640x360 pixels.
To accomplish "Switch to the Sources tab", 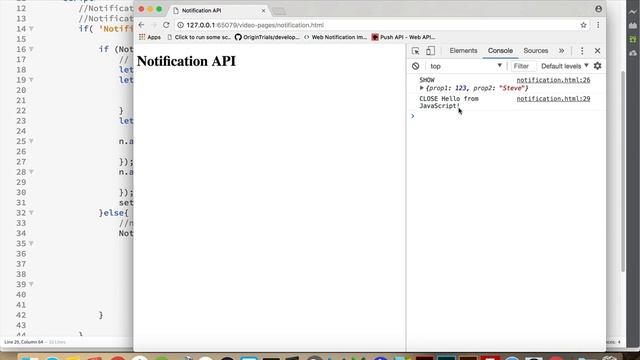I will click(x=536, y=51).
